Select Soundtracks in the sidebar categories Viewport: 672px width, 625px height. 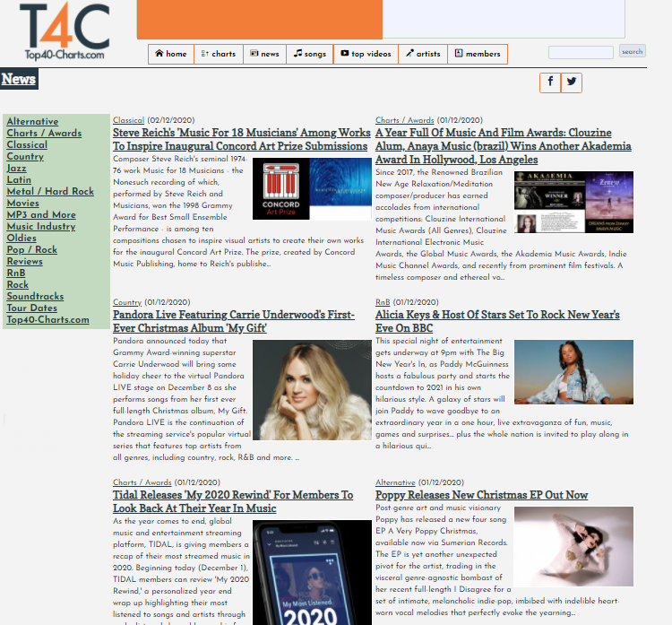pyautogui.click(x=35, y=296)
